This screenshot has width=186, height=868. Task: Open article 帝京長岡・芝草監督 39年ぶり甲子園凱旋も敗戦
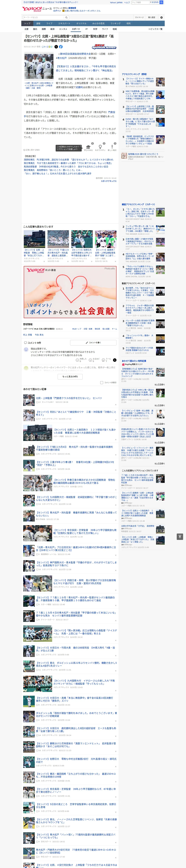85,532
